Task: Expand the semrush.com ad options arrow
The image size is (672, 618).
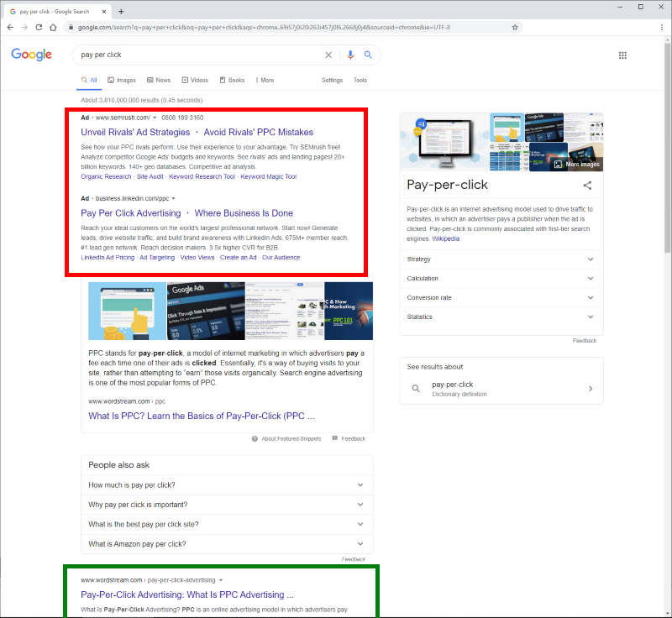Action: pos(155,118)
